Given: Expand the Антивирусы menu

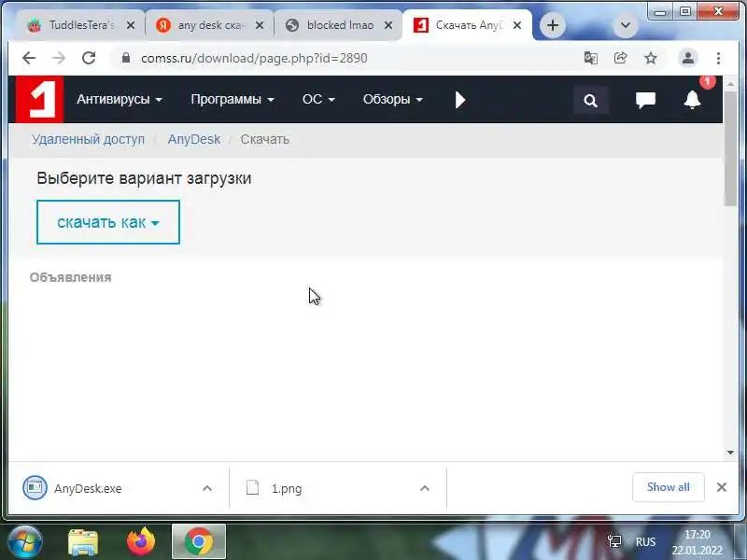Looking at the screenshot, I should 120,99.
